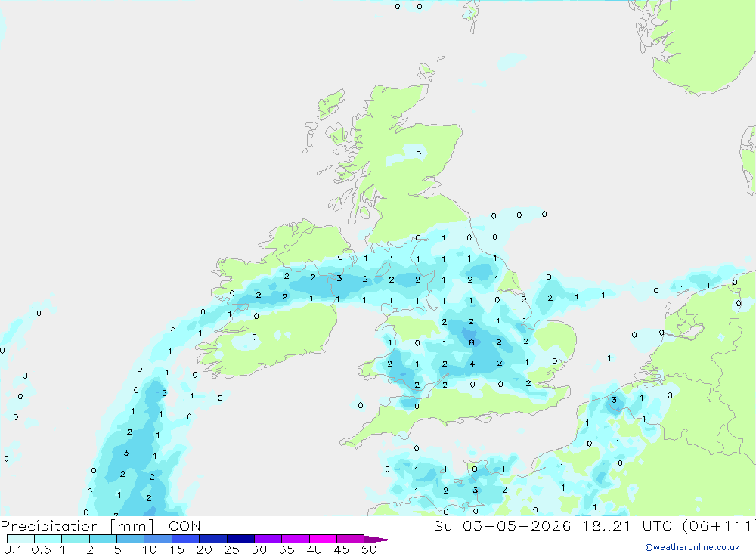The image size is (756, 554).
Task: Click the map value "5" southwest of Ireland
Action: [x=164, y=393]
